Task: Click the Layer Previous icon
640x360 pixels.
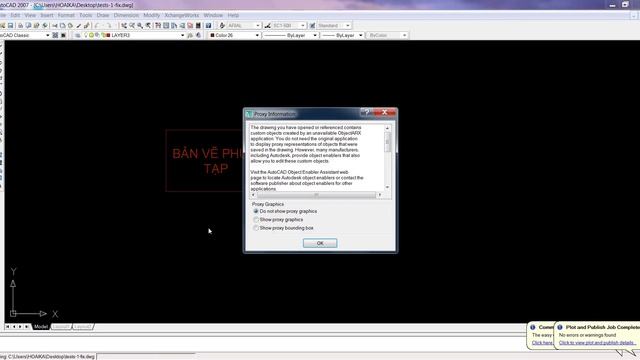Action: click(x=198, y=35)
